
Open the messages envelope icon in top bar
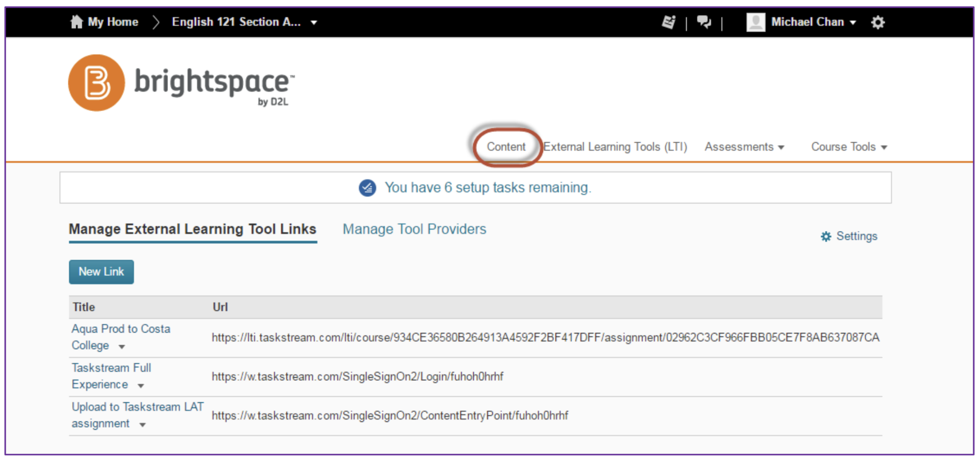668,22
